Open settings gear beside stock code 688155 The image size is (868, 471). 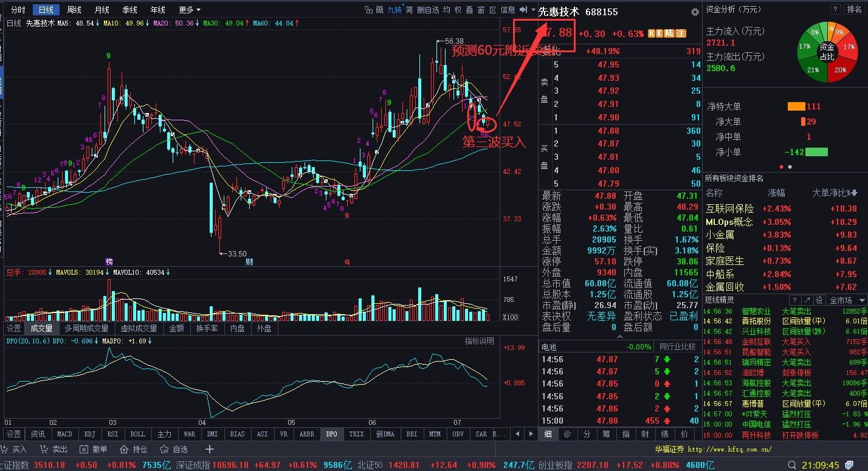[x=695, y=12]
